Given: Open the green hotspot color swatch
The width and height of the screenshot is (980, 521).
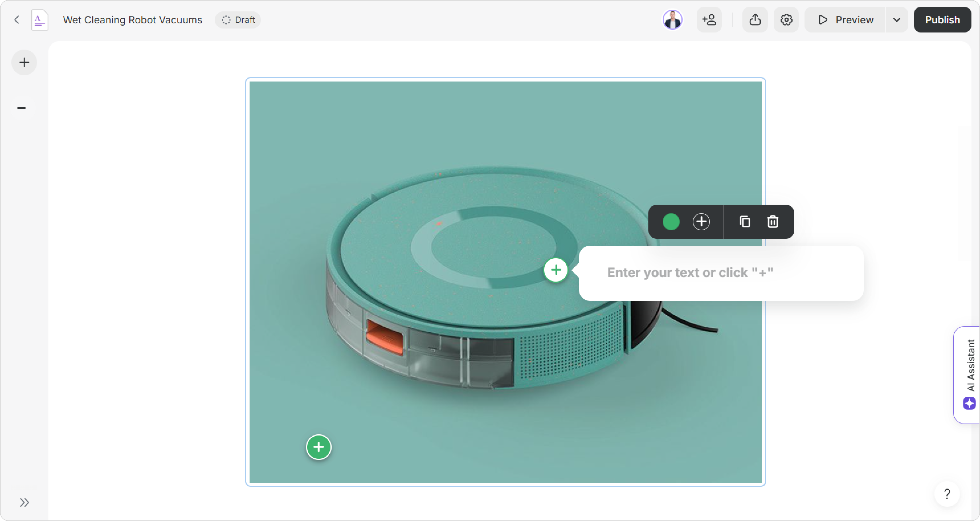Looking at the screenshot, I should point(671,221).
